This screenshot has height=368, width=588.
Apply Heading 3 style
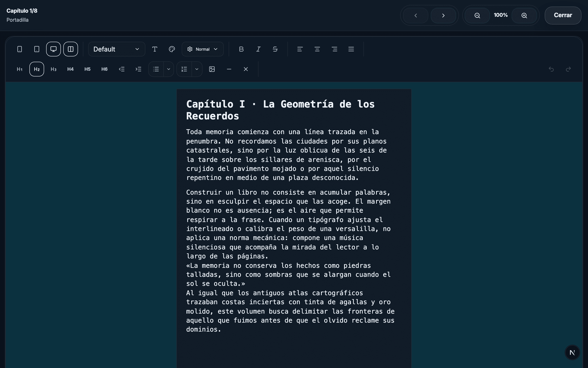[x=53, y=69]
